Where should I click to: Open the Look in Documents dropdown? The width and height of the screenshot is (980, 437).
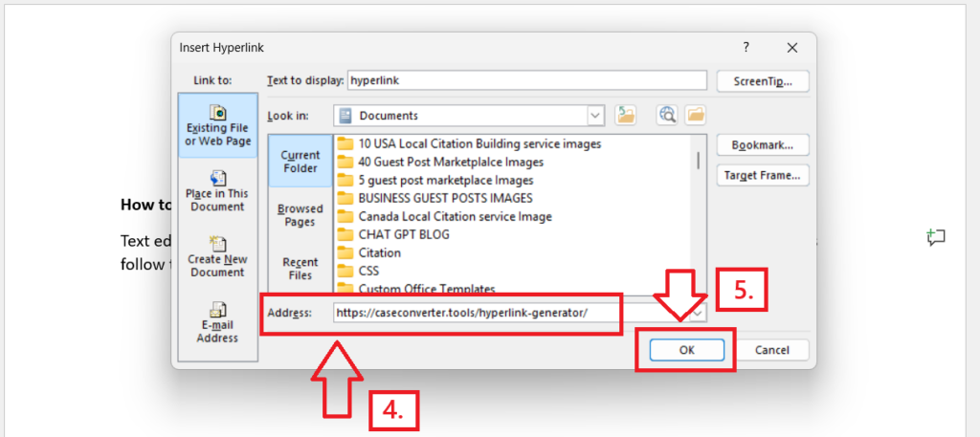(x=595, y=116)
